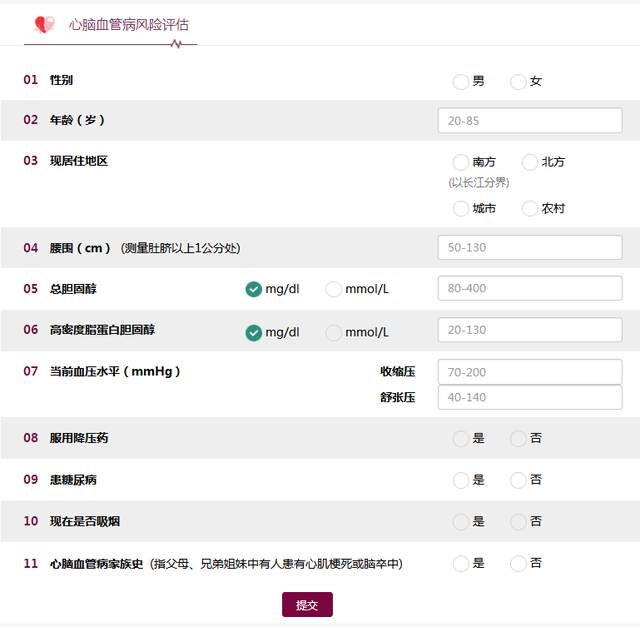This screenshot has height=627, width=640.
Task: Select 否 for 现在是否吸烟
Action: (x=518, y=522)
